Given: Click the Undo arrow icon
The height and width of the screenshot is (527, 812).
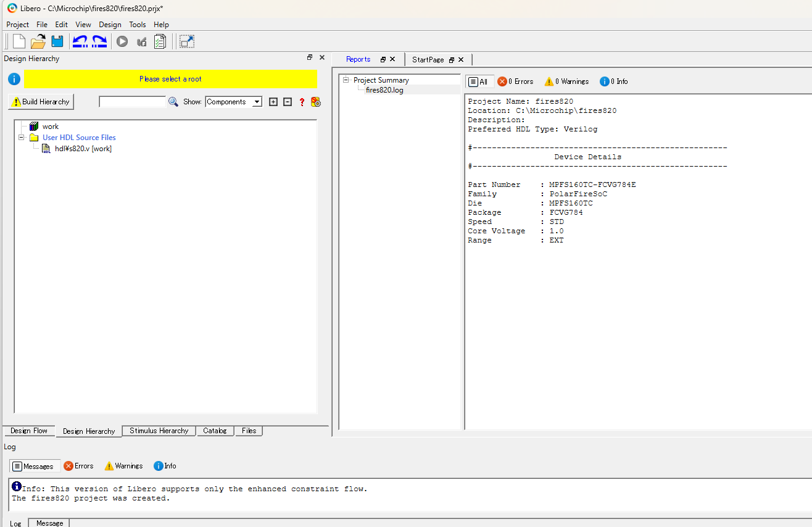Looking at the screenshot, I should (80, 42).
